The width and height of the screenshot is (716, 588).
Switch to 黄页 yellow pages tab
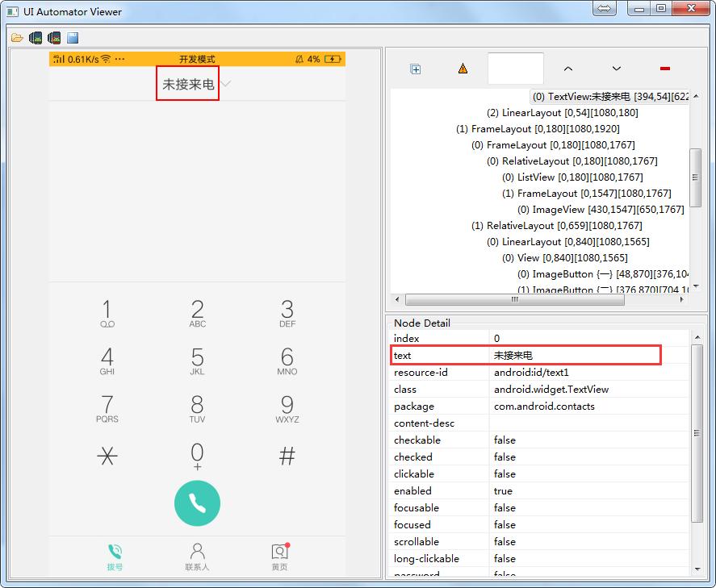[280, 557]
